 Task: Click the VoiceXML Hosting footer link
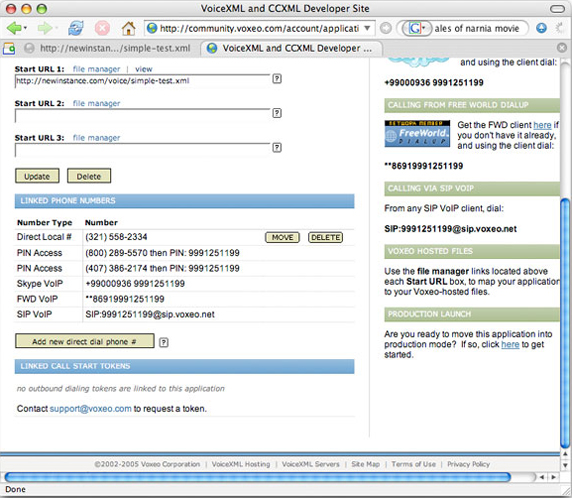[x=241, y=464]
